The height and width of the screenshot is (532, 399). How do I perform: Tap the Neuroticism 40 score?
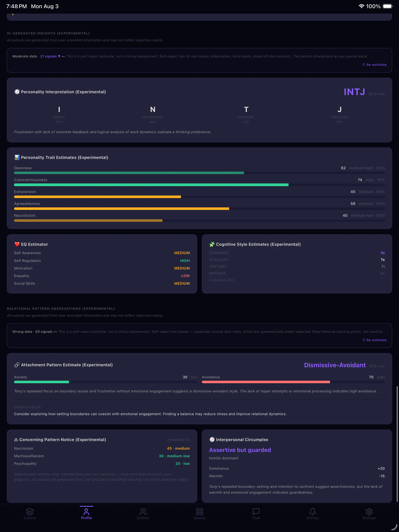click(x=345, y=216)
